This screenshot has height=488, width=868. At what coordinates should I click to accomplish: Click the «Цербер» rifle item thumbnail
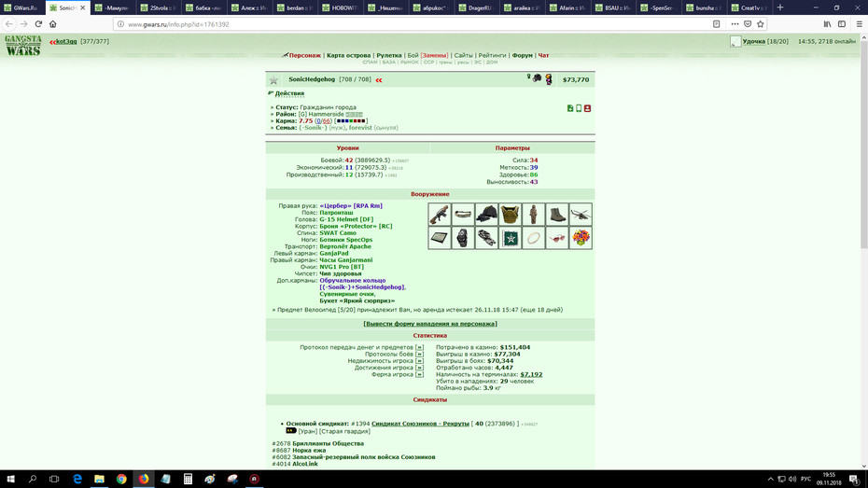coord(439,215)
